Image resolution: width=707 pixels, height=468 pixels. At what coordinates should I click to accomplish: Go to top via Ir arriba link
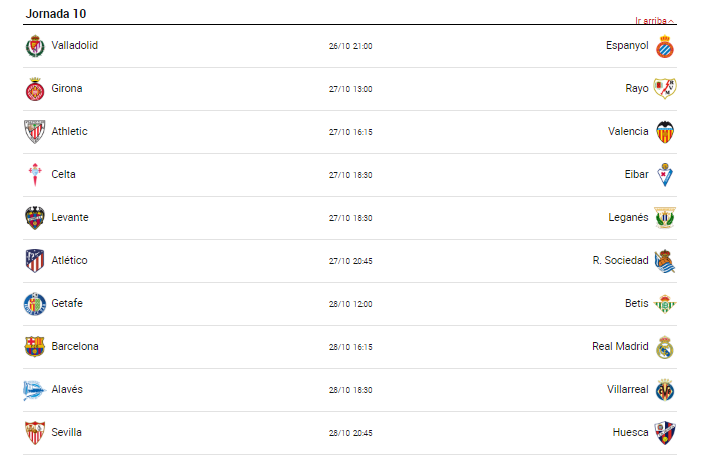654,21
